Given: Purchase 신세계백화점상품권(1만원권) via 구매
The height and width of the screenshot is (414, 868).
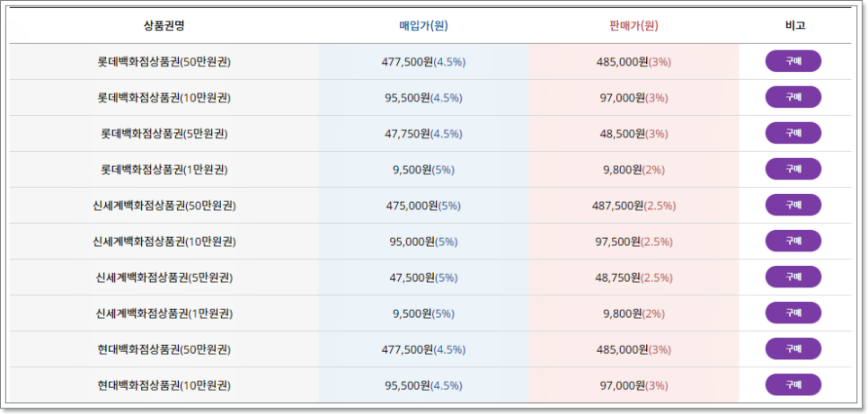Looking at the screenshot, I should point(793,313).
